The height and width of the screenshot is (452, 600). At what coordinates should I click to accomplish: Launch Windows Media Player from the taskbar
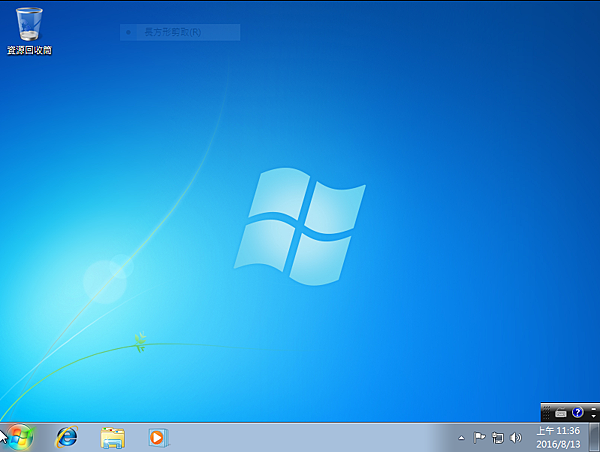click(158, 437)
